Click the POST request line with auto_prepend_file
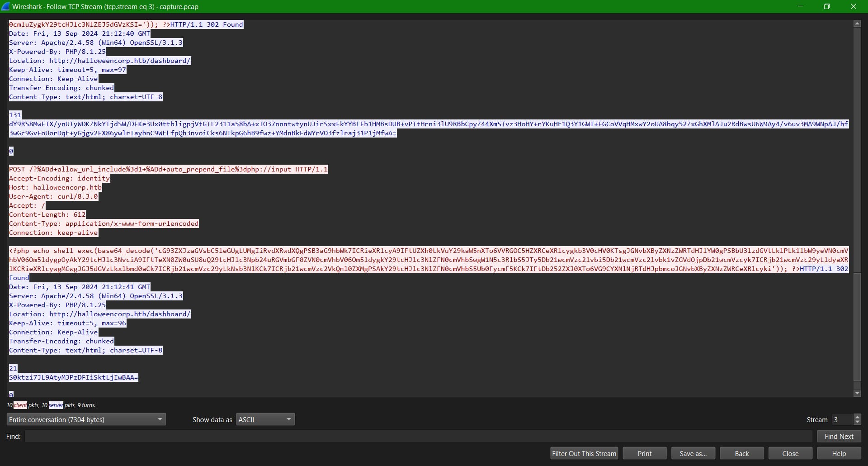 click(169, 169)
